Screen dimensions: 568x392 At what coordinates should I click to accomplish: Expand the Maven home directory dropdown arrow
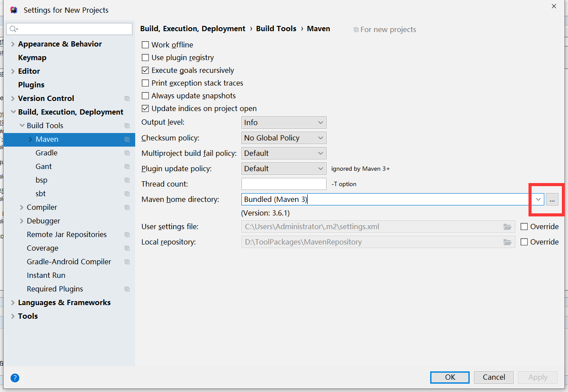538,199
